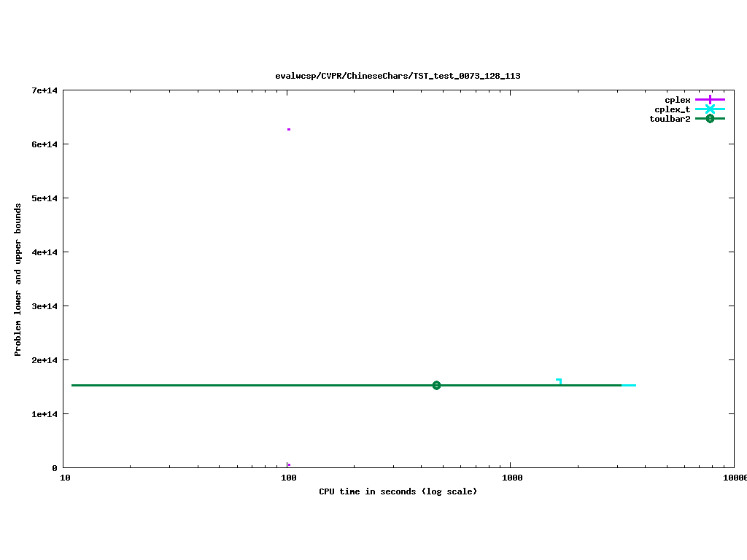Select the cplex legend label
This screenshot has height=560, width=747.
tap(677, 100)
